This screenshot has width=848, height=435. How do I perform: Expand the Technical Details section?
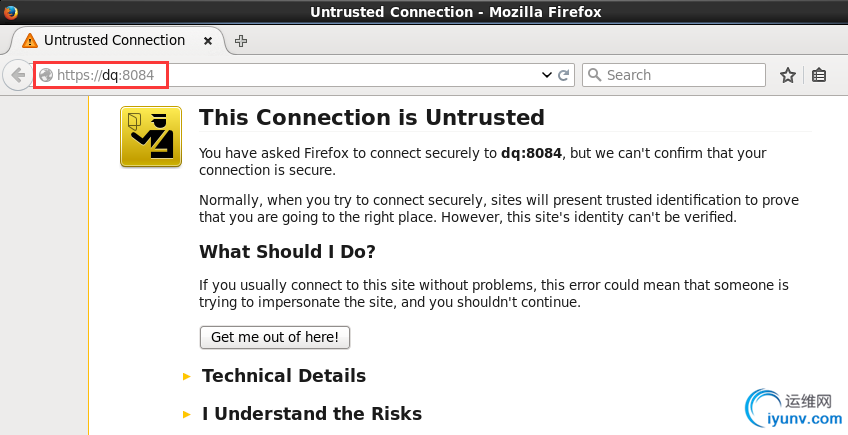283,376
